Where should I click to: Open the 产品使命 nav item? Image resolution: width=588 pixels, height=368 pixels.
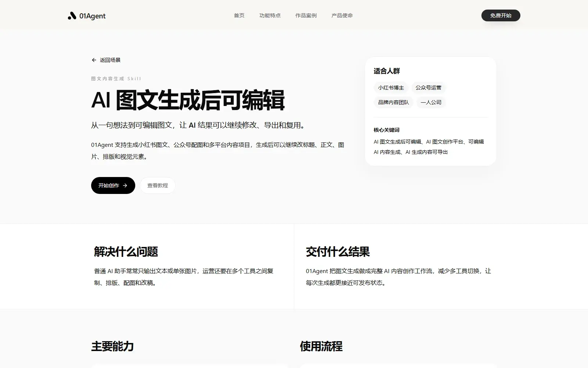(342, 15)
